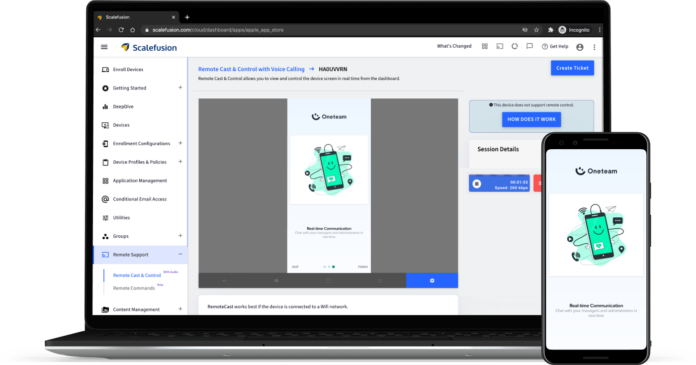Click the Devices sidebar icon
The width and height of the screenshot is (696, 365).
click(105, 125)
